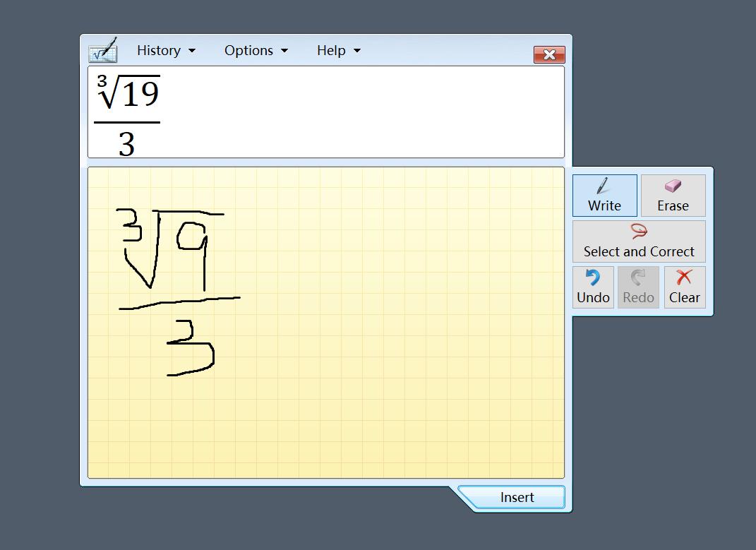Click the recognized formula preview pane
This screenshot has height=550, width=756.
coord(325,112)
